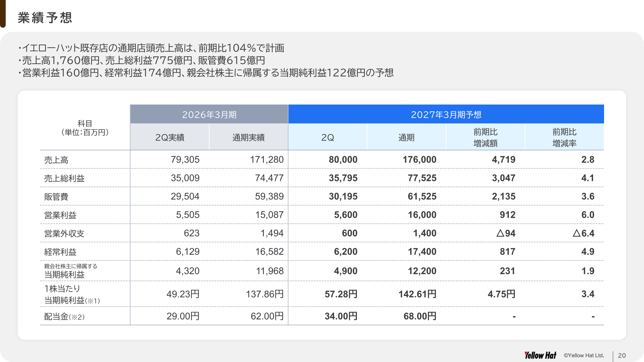Click the value 49.23円
Viewport: 644px width, 362px height.
183,294
